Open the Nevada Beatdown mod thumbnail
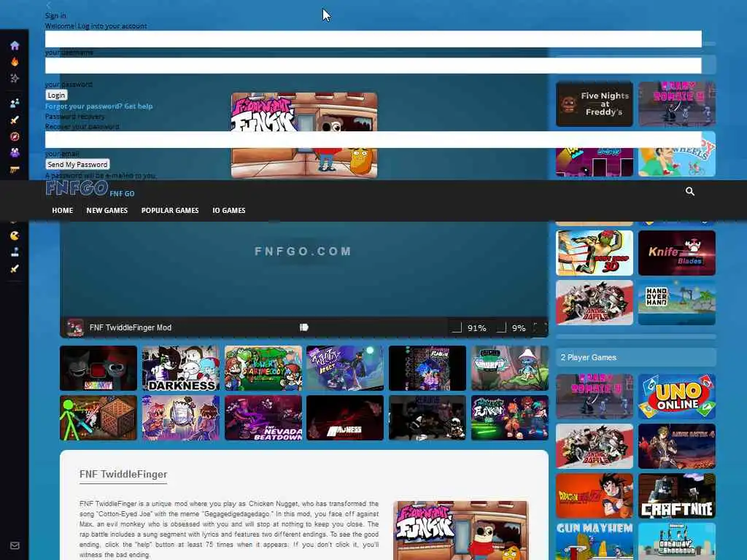This screenshot has height=560, width=747. (263, 418)
